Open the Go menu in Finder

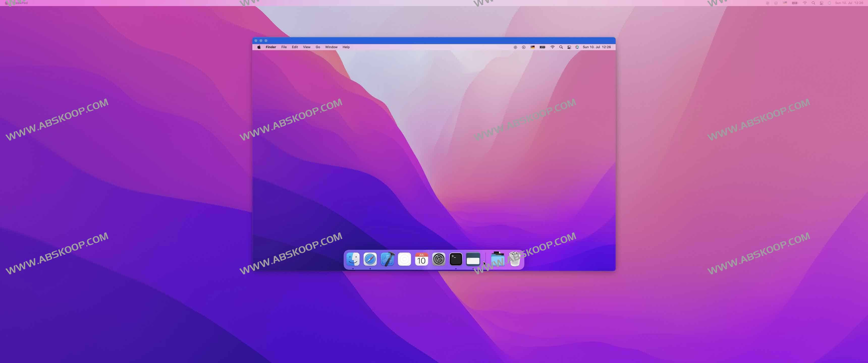tap(318, 47)
